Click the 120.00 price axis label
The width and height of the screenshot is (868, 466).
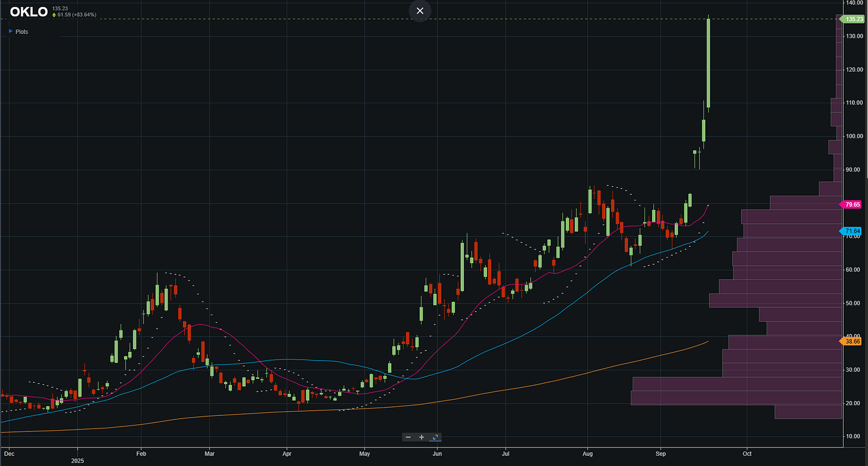point(854,70)
